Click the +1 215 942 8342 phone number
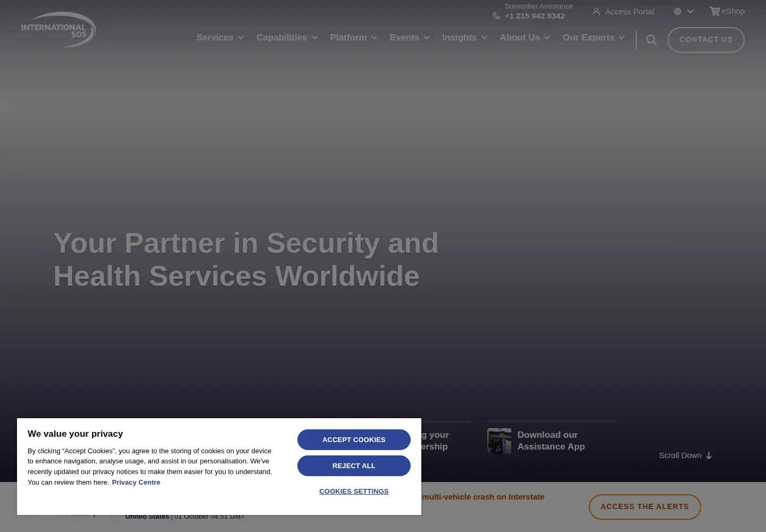This screenshot has height=532, width=766. pos(535,16)
